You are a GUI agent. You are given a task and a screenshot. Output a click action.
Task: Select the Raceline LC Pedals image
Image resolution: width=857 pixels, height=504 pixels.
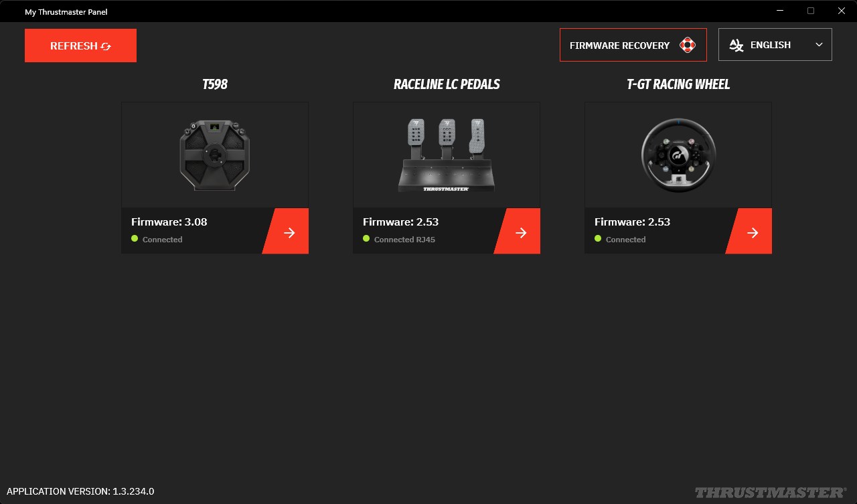[447, 155]
